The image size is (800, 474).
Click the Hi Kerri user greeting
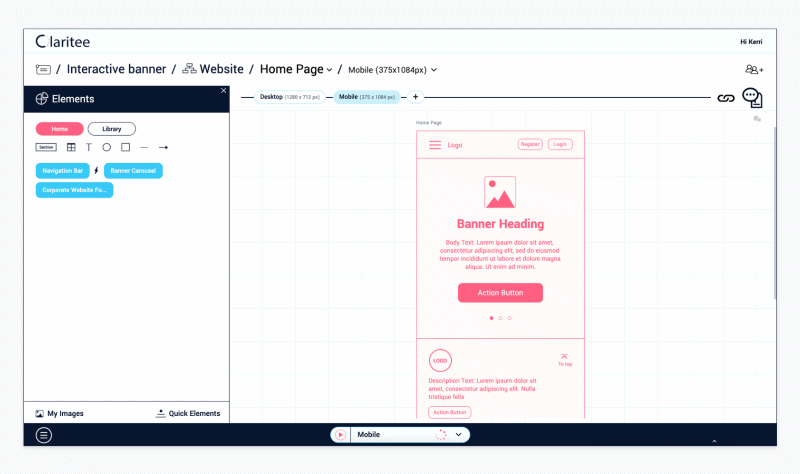[x=752, y=42]
